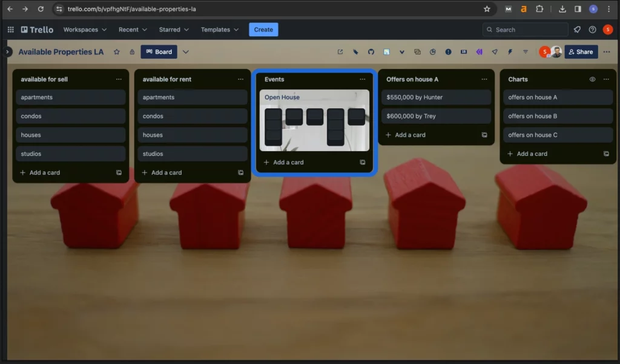Expand the sidebar with the chevron

pyautogui.click(x=7, y=52)
